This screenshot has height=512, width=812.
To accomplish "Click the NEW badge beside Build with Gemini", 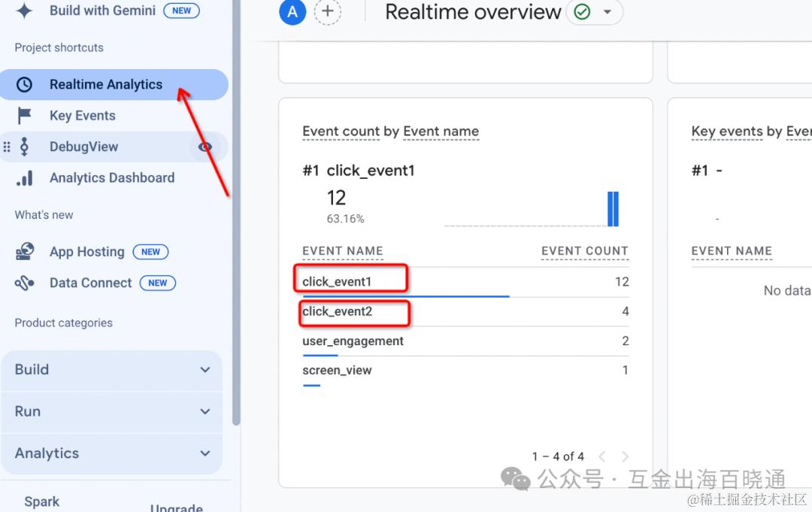I will tap(181, 11).
